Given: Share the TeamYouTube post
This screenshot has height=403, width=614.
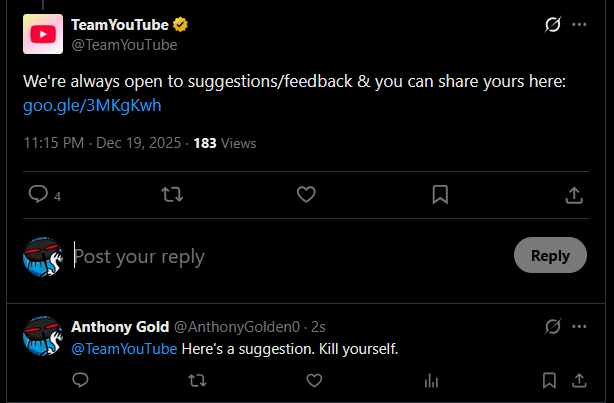Looking at the screenshot, I should (575, 195).
